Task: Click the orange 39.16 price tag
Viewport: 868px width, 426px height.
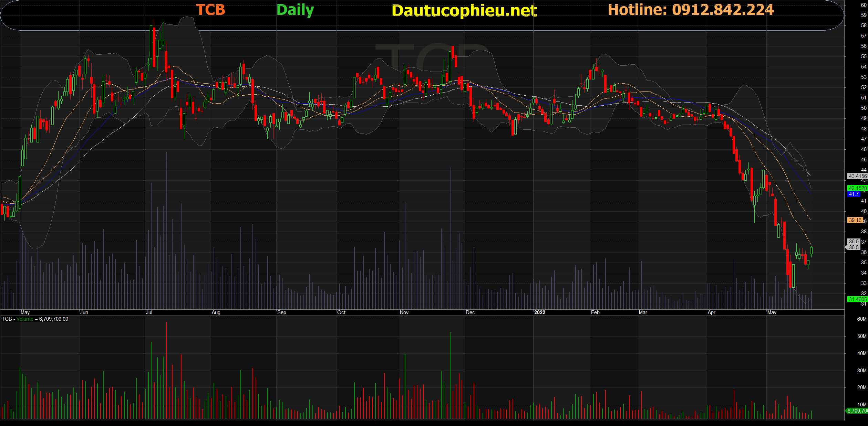Action: (855, 220)
